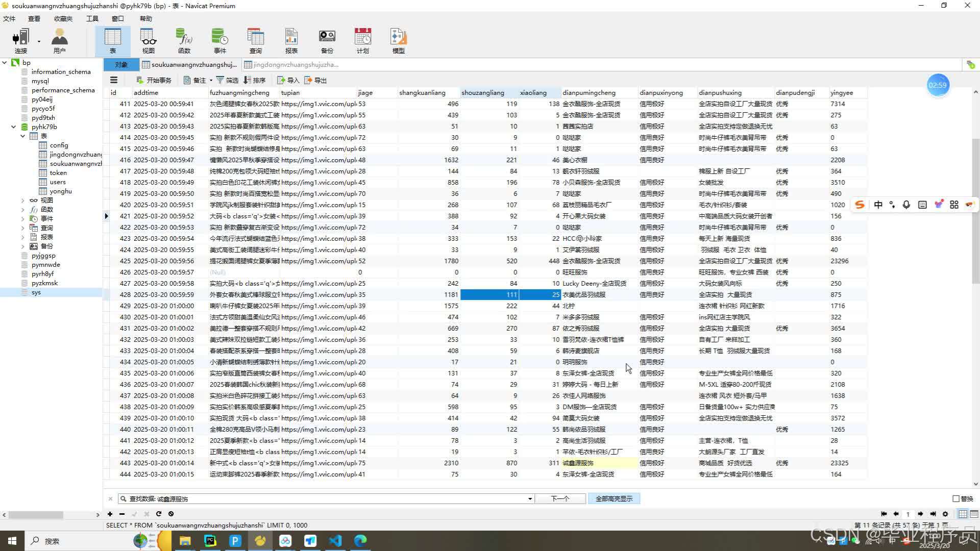Click the 备份 (Backup) toolbar icon
The image size is (980, 551).
(327, 41)
